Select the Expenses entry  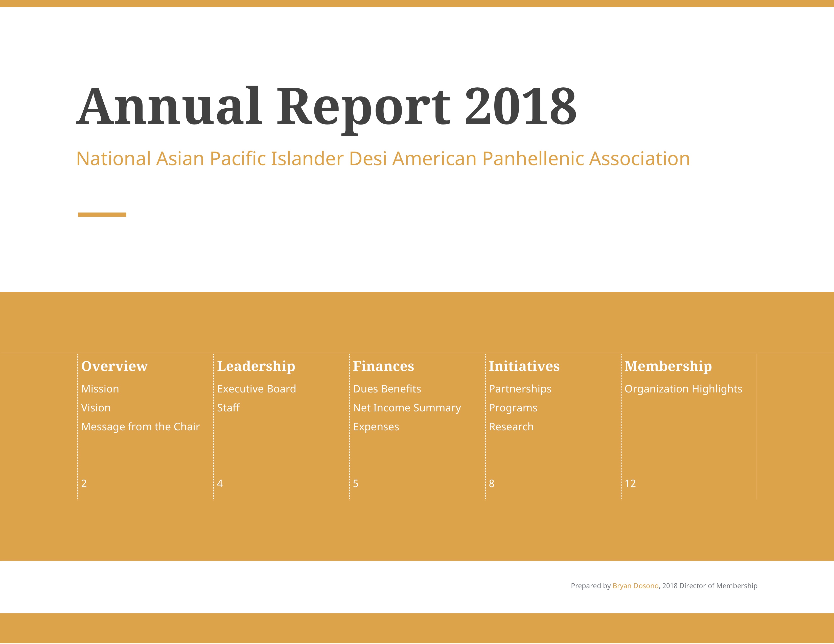coord(376,427)
